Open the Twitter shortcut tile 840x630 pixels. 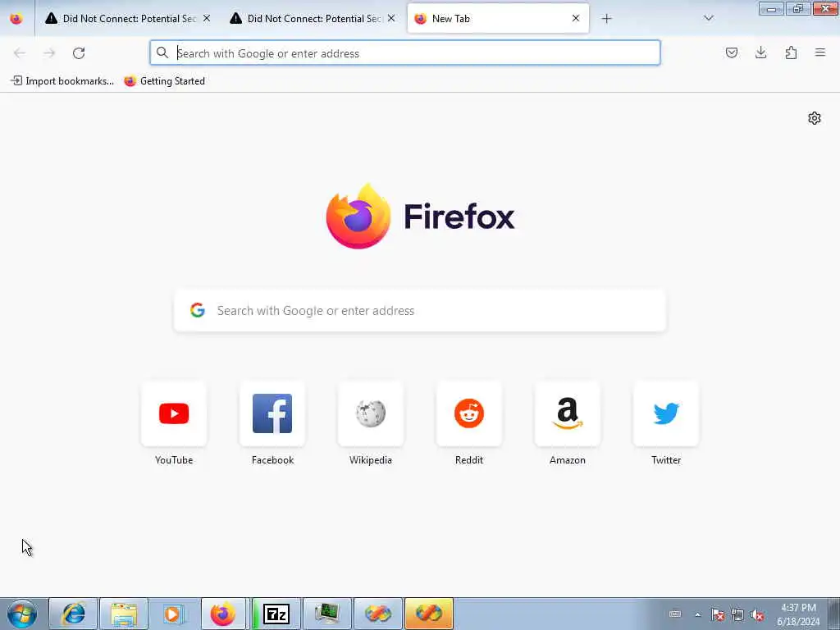[666, 413]
